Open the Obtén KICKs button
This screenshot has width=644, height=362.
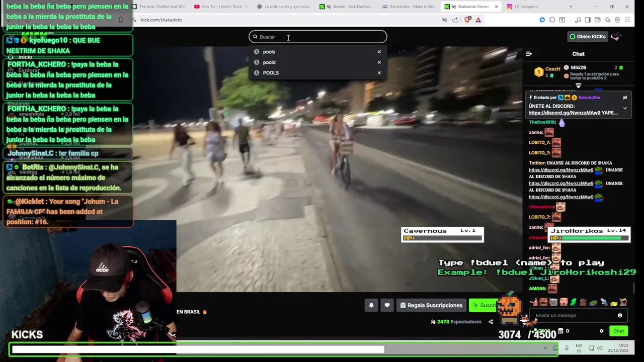coord(587,37)
